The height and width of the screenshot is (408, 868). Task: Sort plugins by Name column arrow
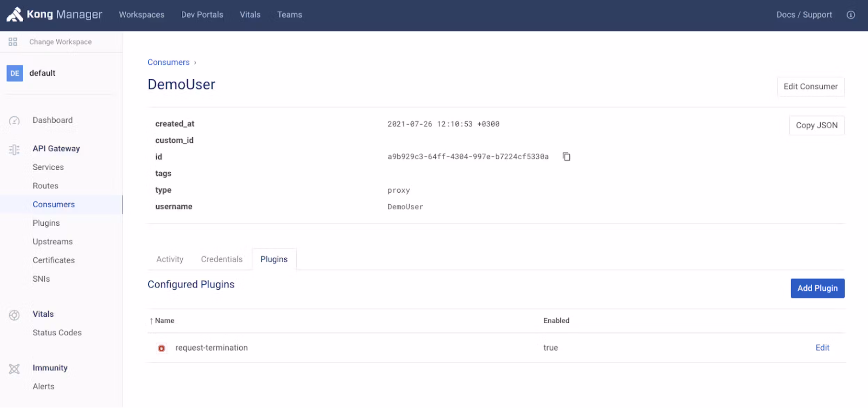(151, 321)
